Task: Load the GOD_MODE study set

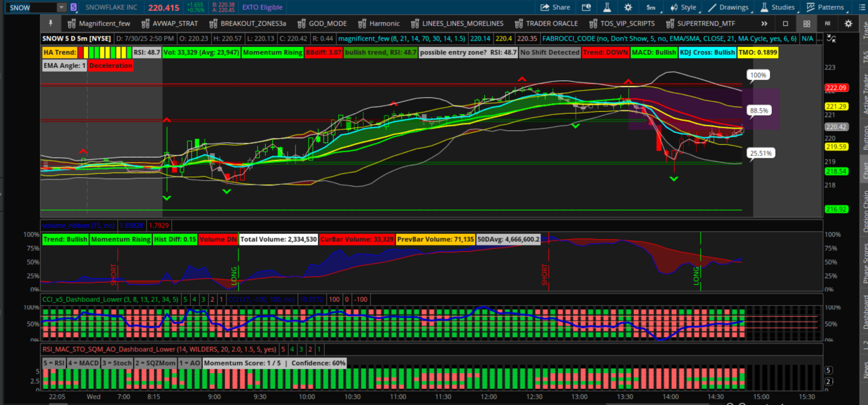Action: point(322,23)
